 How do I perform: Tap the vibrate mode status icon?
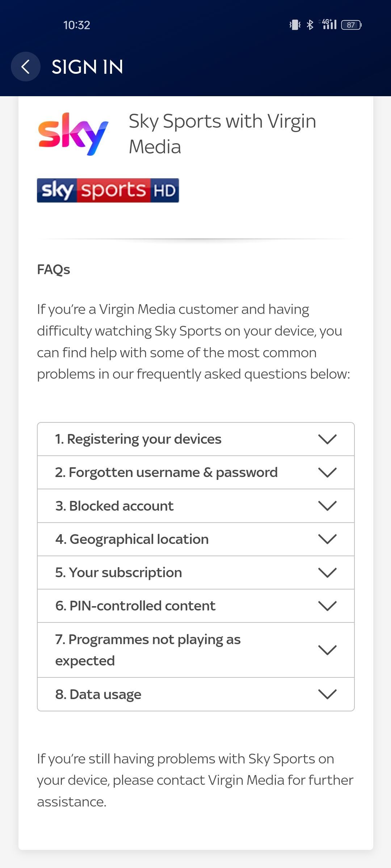[x=295, y=25]
